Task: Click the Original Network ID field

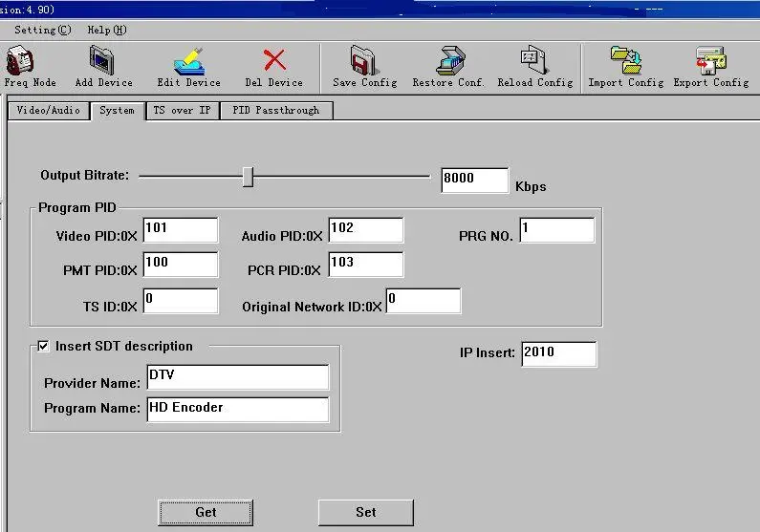Action: tap(423, 301)
